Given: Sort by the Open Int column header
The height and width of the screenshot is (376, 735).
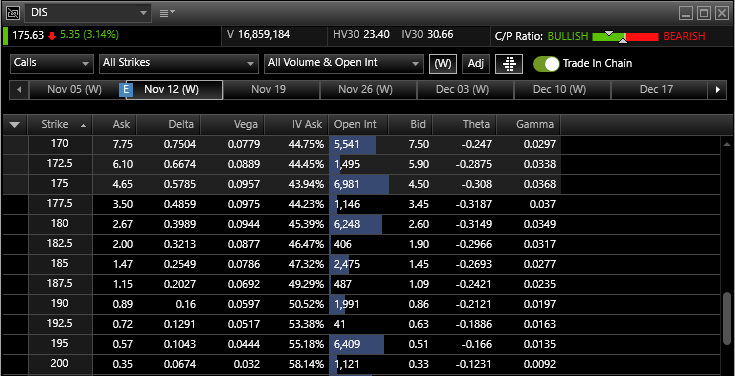Looking at the screenshot, I should (x=359, y=125).
